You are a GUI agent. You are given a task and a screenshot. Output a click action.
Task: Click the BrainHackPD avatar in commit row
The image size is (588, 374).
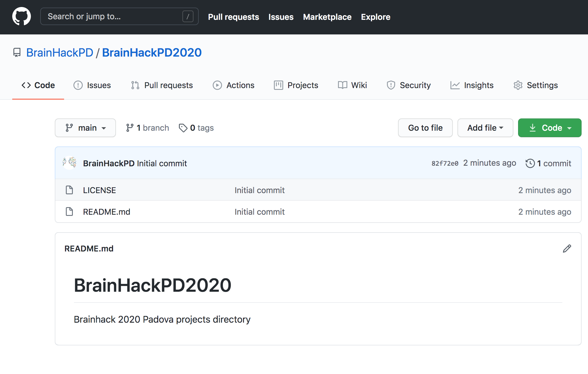70,163
